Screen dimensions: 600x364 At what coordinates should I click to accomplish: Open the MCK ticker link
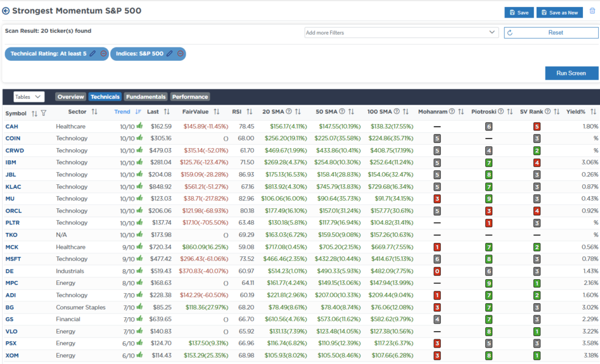coord(12,247)
